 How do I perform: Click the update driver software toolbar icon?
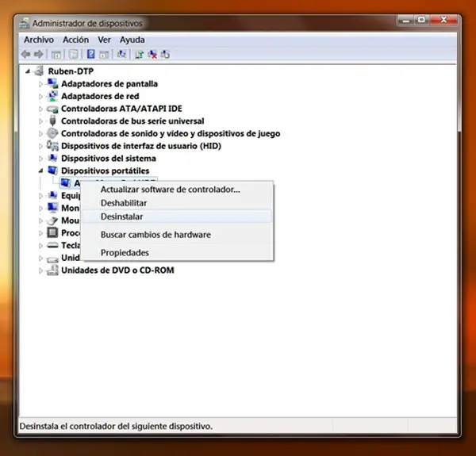tap(140, 55)
